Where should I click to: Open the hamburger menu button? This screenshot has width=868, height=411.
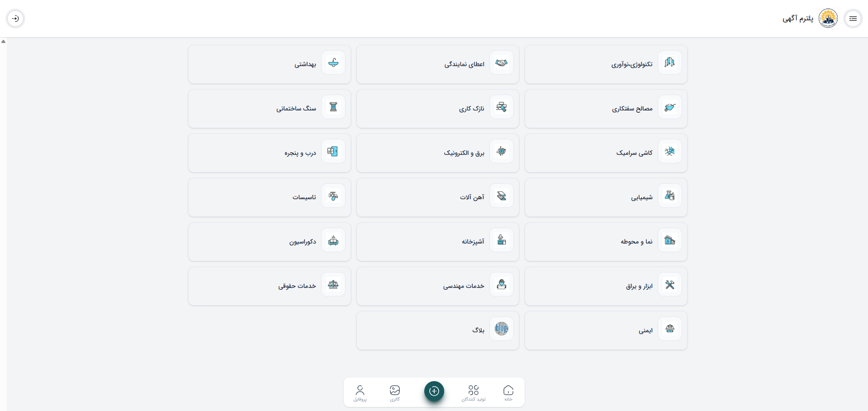point(853,19)
